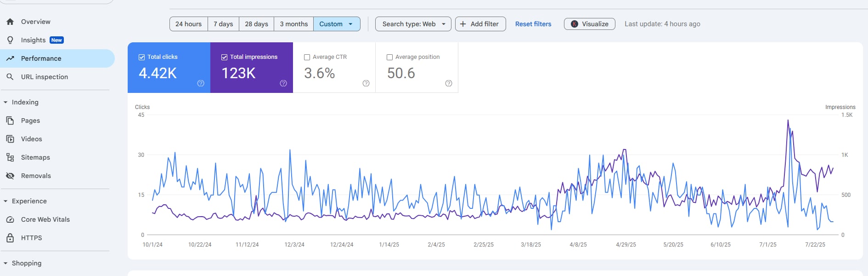Click the Core Web Vitals gauge icon

click(10, 219)
